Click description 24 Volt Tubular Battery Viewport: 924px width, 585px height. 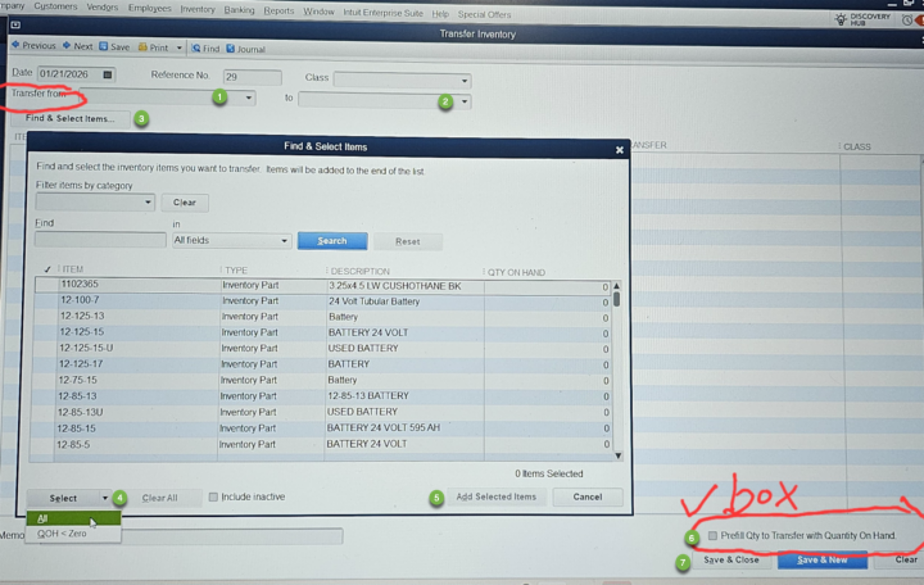(x=374, y=301)
